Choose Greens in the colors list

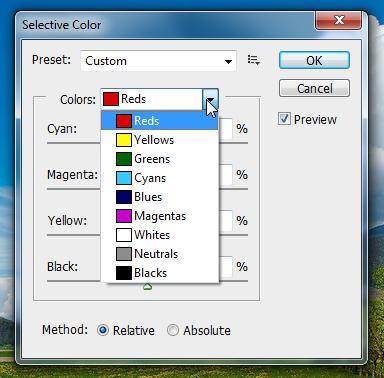click(x=160, y=159)
